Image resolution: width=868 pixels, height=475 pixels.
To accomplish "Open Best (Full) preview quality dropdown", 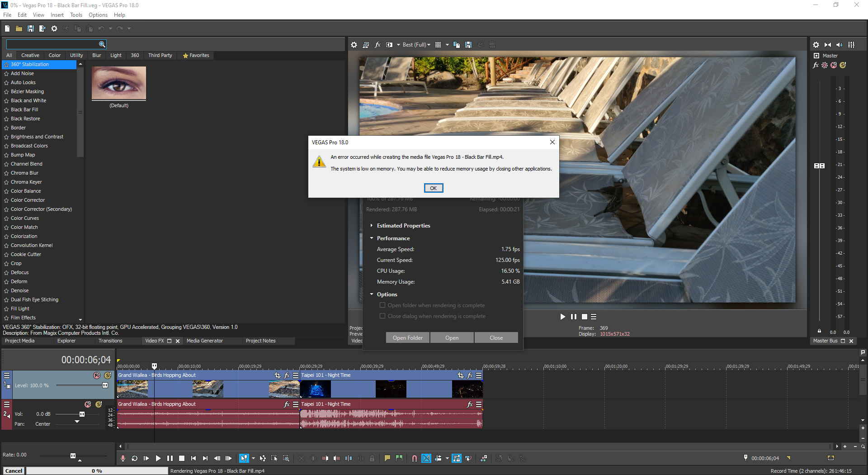I will click(416, 45).
